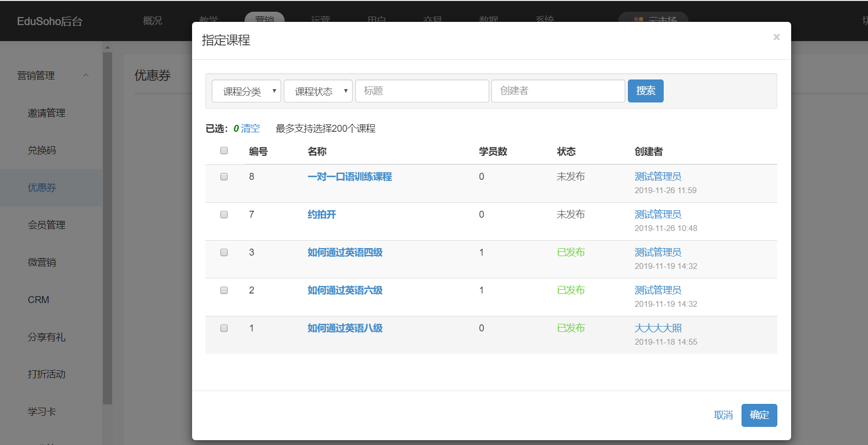Tick the checkbox for 约拍开 course

point(224,214)
